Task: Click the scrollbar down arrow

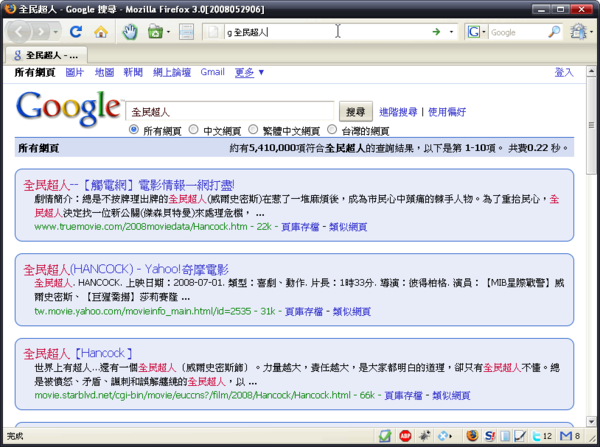Action: coord(591,421)
